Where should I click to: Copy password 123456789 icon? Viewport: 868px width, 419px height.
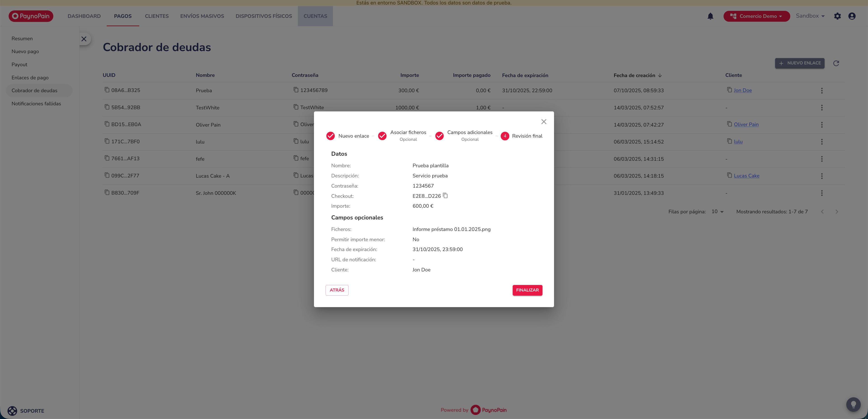pos(296,90)
